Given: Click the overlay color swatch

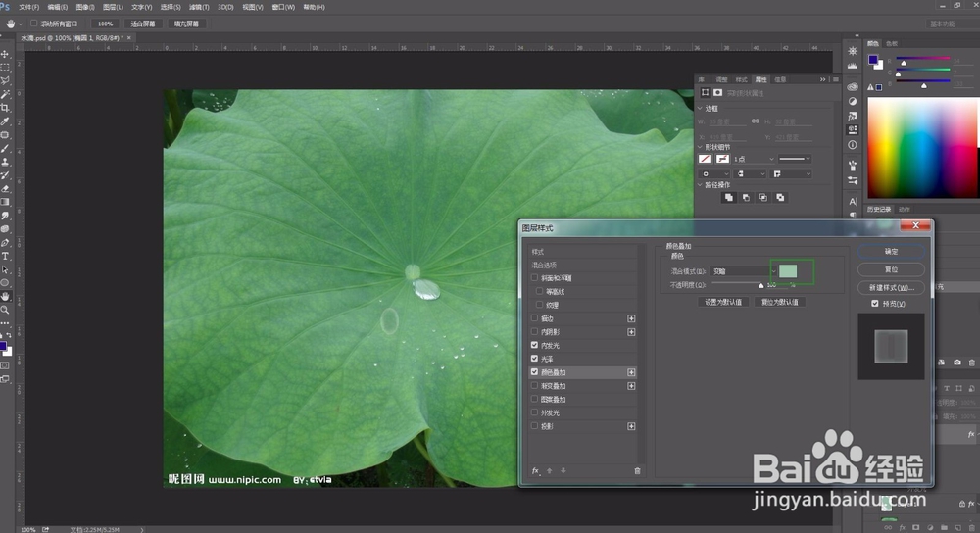Looking at the screenshot, I should pos(788,271).
